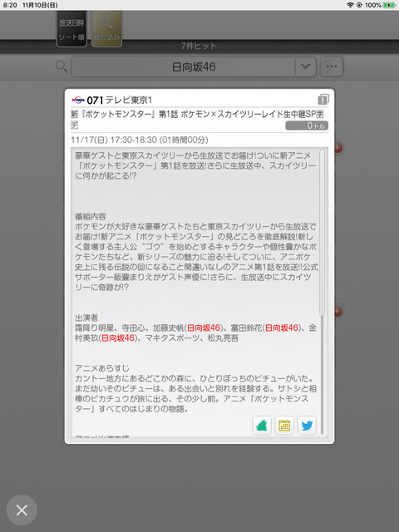
Task: Tap the broadcast date sort order button
Action: [71, 29]
